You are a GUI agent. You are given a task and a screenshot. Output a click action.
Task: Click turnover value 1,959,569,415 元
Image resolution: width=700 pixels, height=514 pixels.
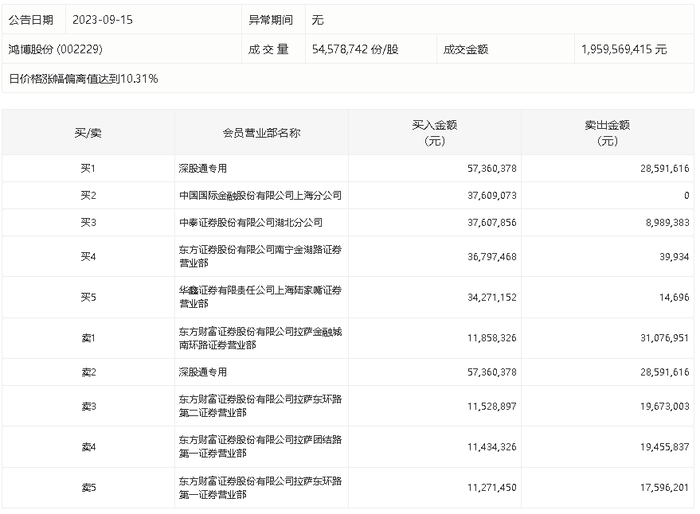(624, 49)
